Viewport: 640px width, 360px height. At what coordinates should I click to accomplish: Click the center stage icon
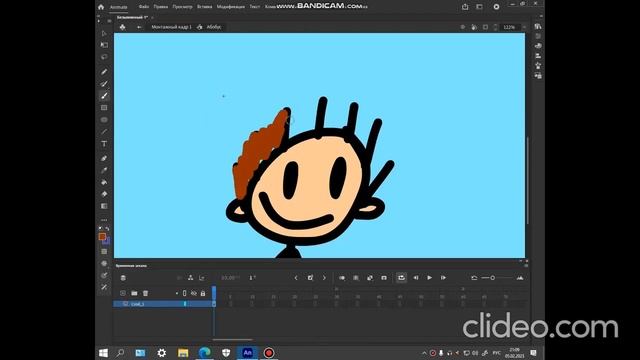[x=462, y=27]
